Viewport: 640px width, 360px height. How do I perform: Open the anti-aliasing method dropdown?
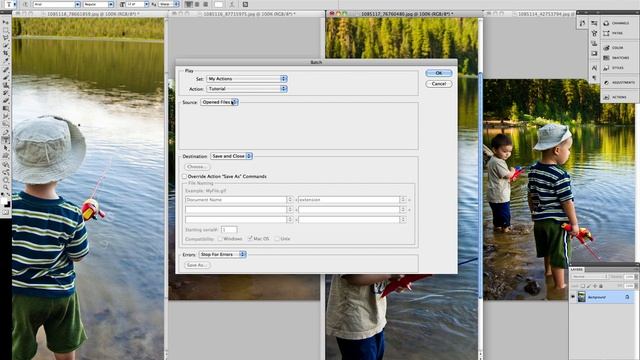[x=169, y=4]
